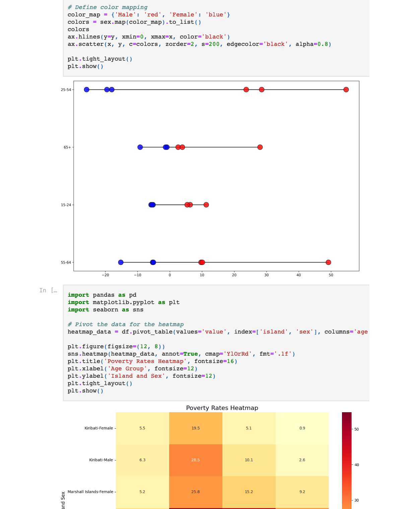Click the "In [...]" prompt of the heatmap cell
Viewport: 420px width, 509px height.
[48, 290]
